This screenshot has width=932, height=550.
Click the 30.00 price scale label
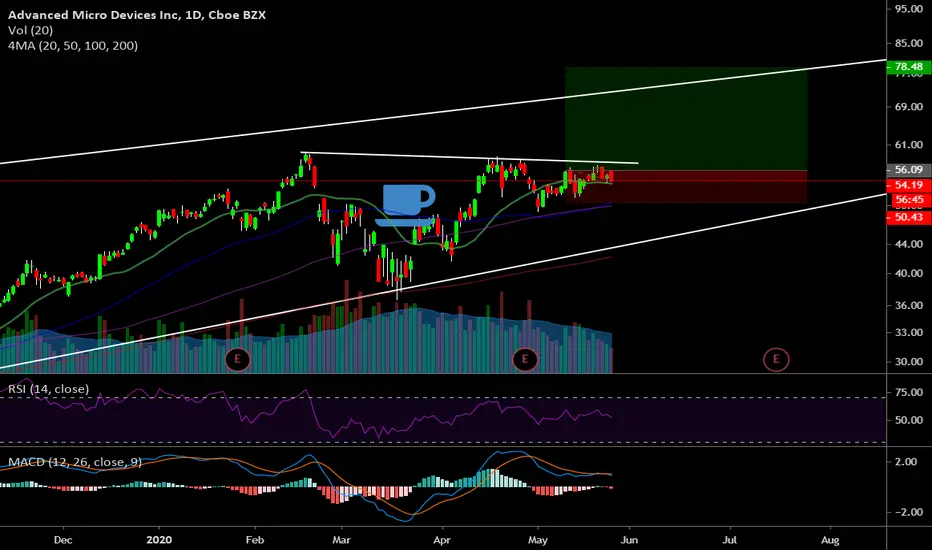click(x=909, y=362)
